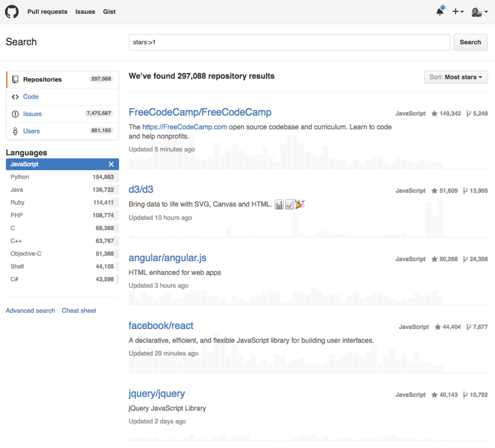
Task: Open the angular/angular.js repository
Action: [167, 258]
